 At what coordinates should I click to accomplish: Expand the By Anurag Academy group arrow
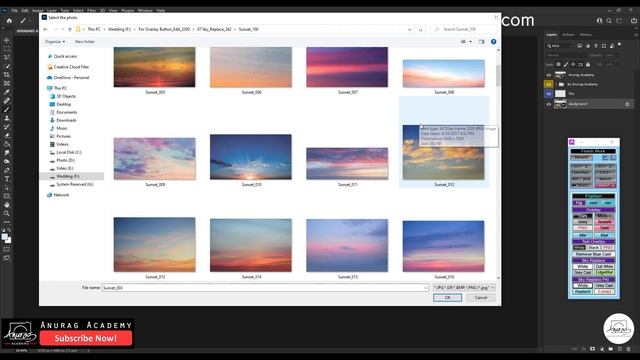556,84
